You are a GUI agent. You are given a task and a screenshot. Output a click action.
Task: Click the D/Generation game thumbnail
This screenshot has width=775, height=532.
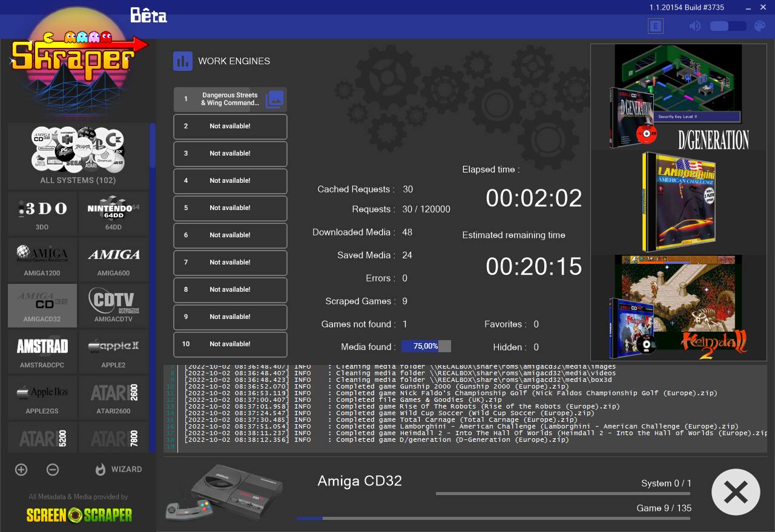click(x=679, y=97)
